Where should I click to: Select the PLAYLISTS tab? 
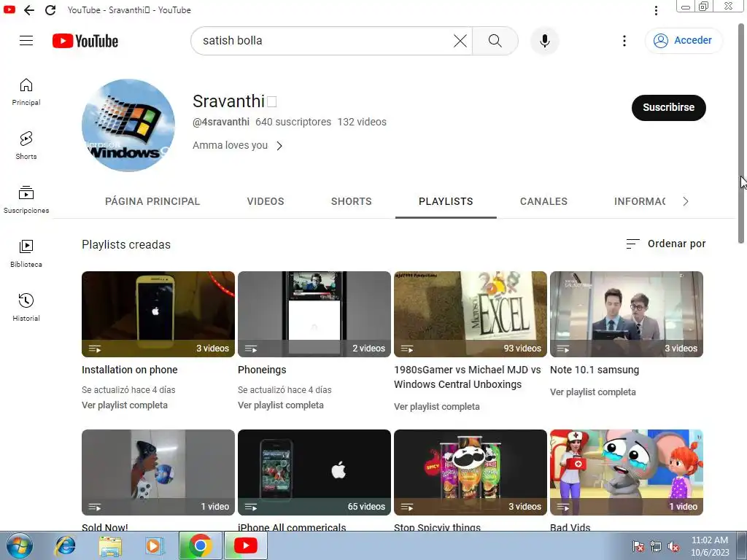click(446, 201)
